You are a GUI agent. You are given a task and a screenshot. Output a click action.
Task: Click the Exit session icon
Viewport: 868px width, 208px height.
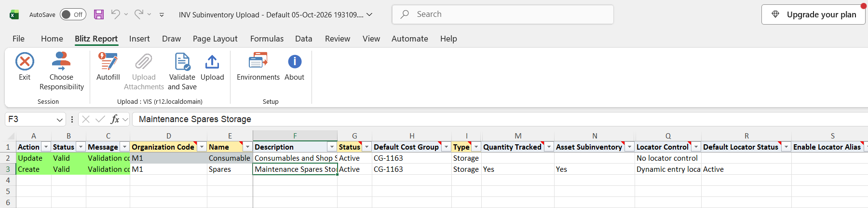(x=25, y=62)
